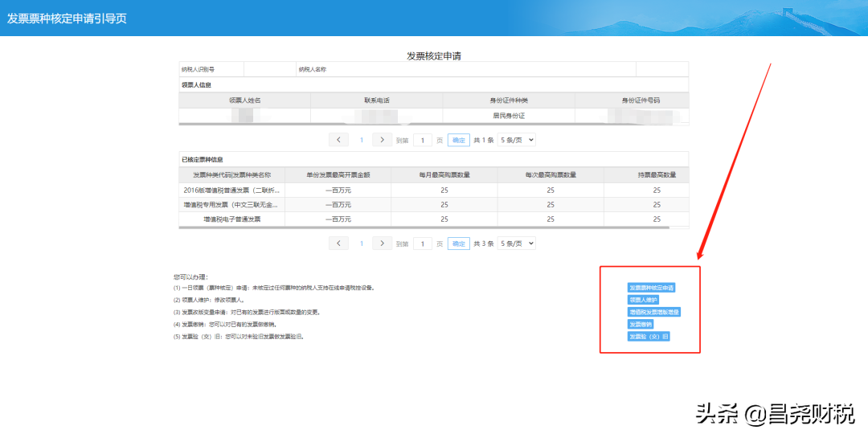Click 确定 button in 领票人信息 pagination

coord(458,140)
